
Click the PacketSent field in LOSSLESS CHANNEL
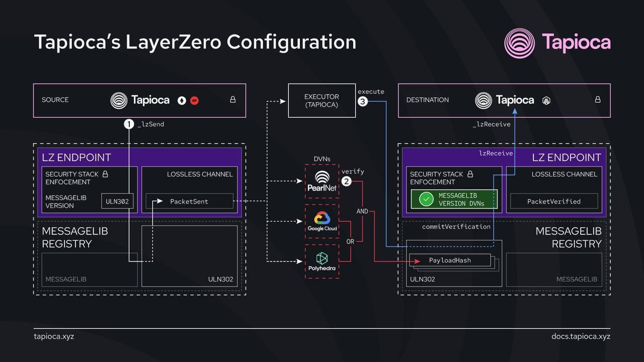coord(189,201)
